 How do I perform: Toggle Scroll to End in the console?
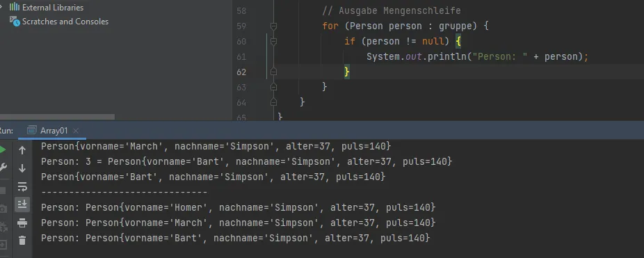click(22, 204)
